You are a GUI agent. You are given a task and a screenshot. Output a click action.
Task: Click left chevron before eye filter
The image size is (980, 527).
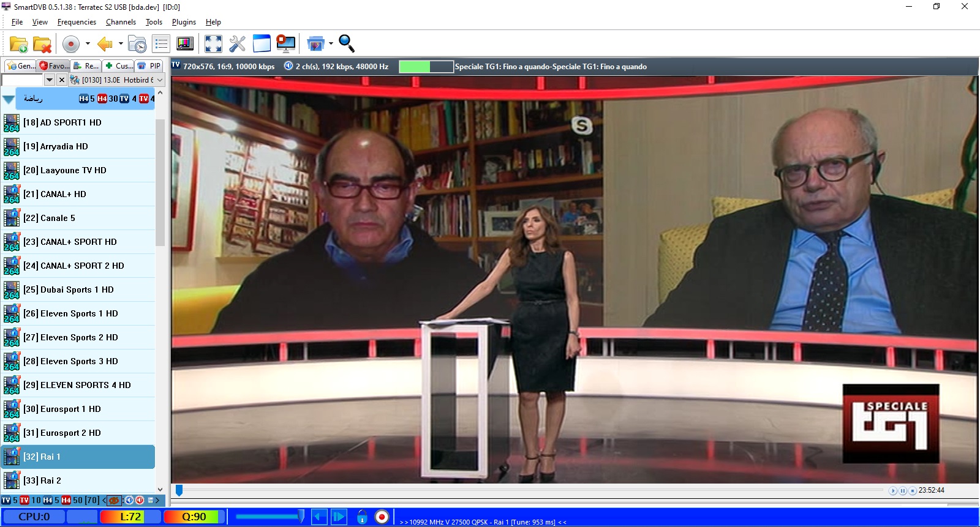104,500
